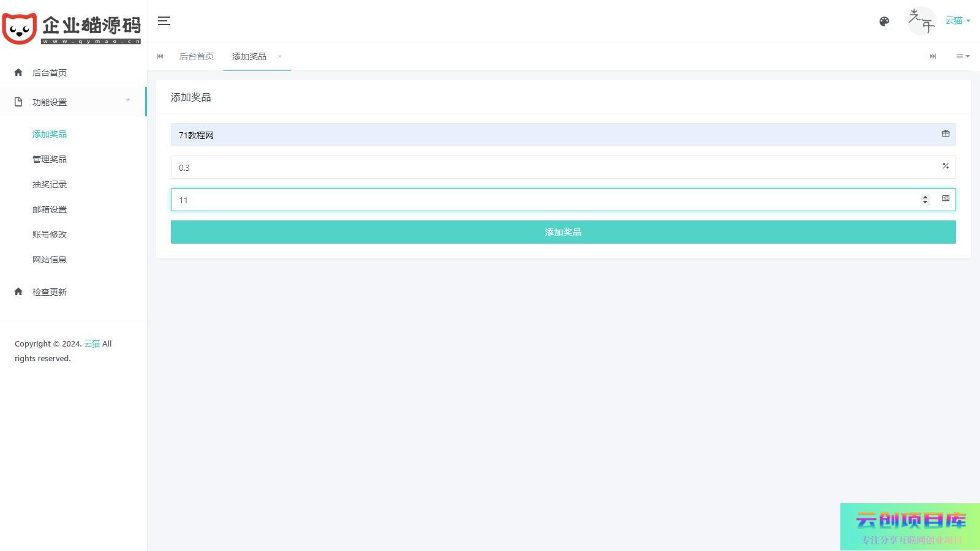Click the home icon beside 检查更新
Viewport: 980px width, 551px height.
tap(18, 291)
